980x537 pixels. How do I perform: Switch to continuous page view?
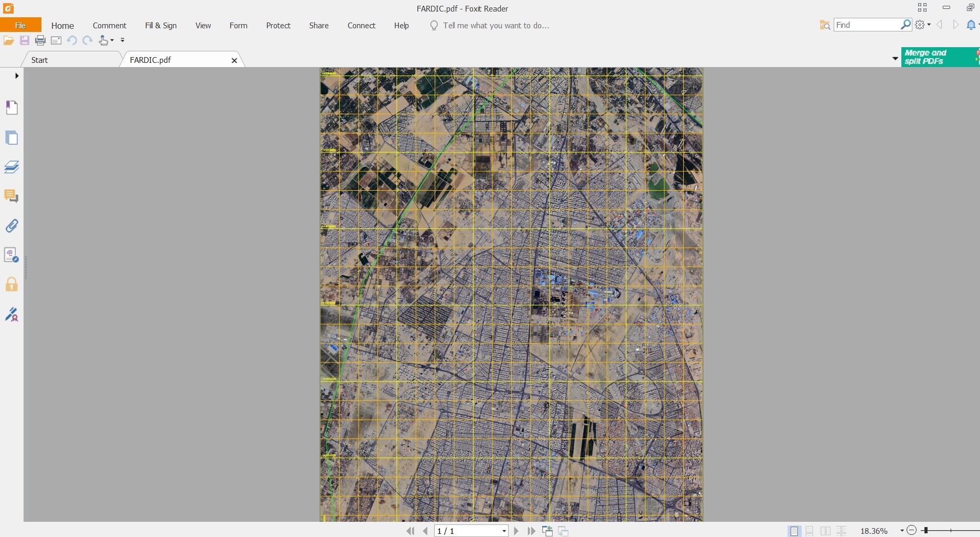[810, 531]
